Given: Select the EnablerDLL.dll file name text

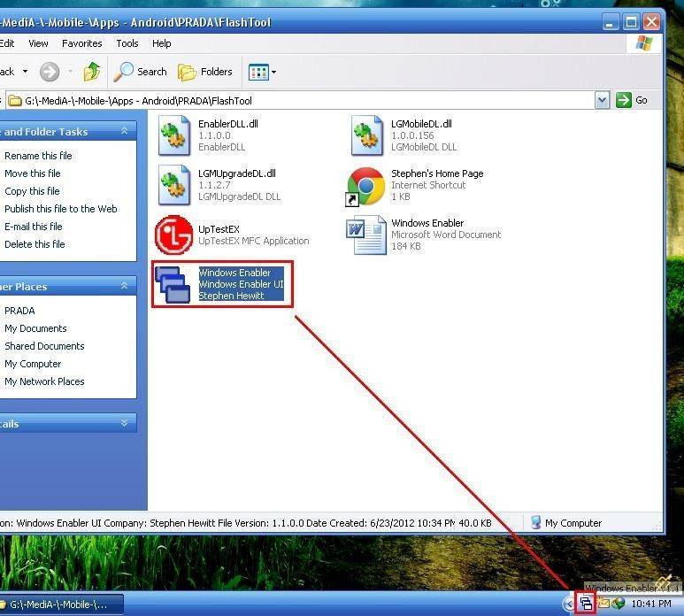Looking at the screenshot, I should 228,124.
